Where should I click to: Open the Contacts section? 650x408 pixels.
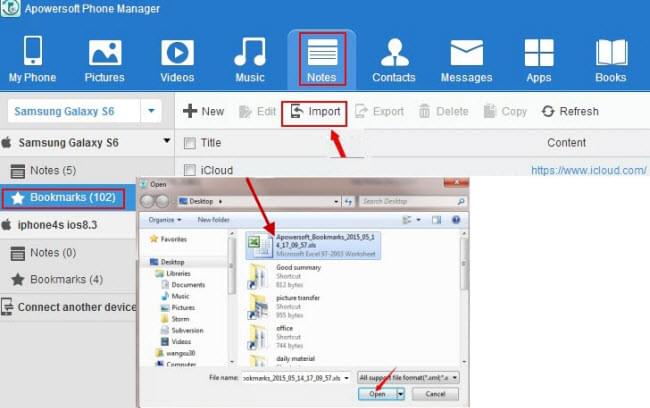click(x=394, y=59)
